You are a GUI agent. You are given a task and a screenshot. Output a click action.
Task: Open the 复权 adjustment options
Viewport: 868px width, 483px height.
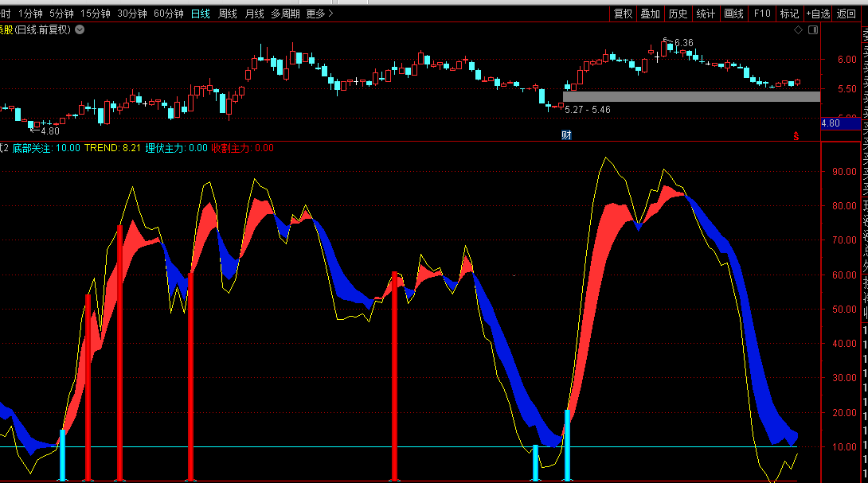623,14
